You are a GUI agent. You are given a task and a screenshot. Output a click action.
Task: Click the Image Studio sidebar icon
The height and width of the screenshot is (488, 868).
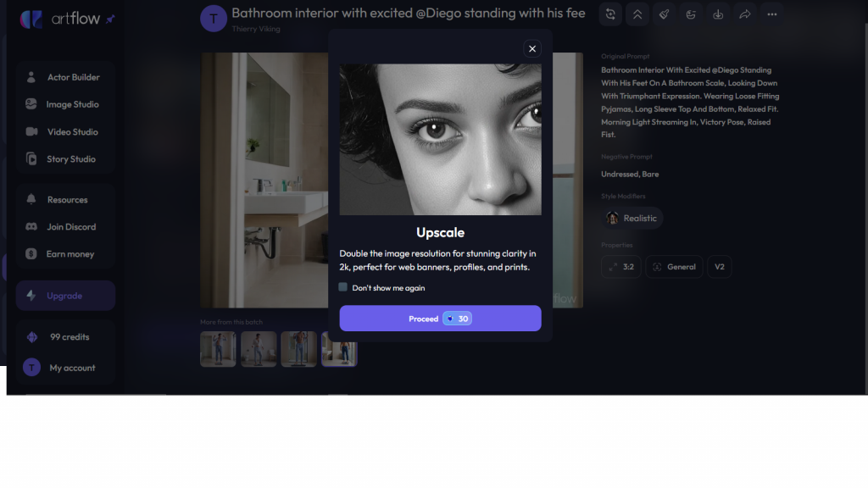tap(31, 104)
